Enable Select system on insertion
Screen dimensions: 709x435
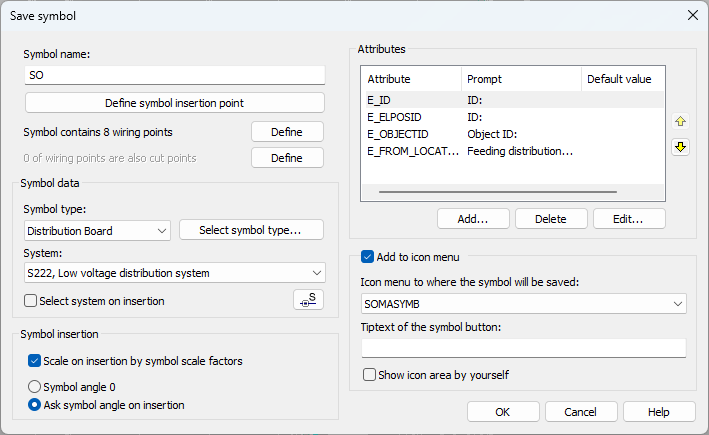point(30,301)
